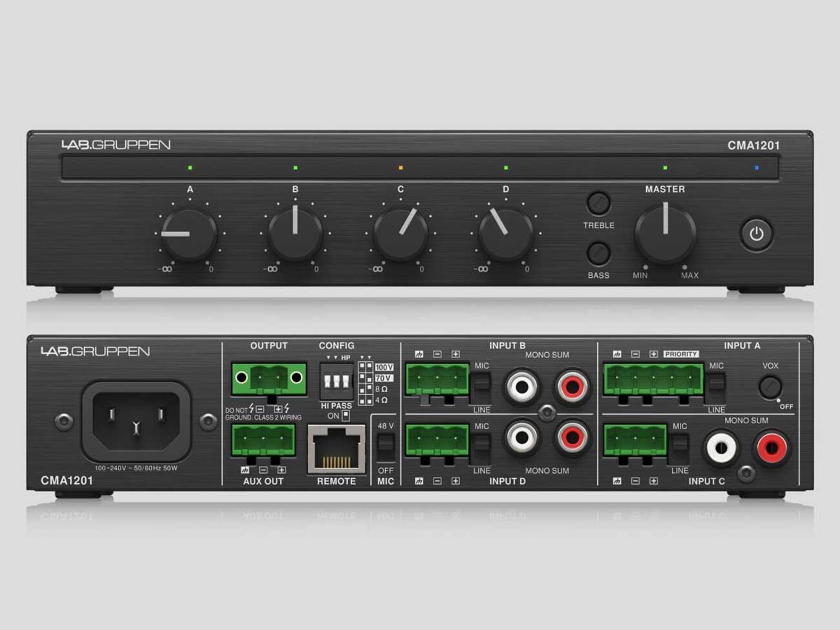Viewport: 840px width, 630px height.
Task: Toggle the Input B MIC/LINE switch
Action: [x=482, y=387]
